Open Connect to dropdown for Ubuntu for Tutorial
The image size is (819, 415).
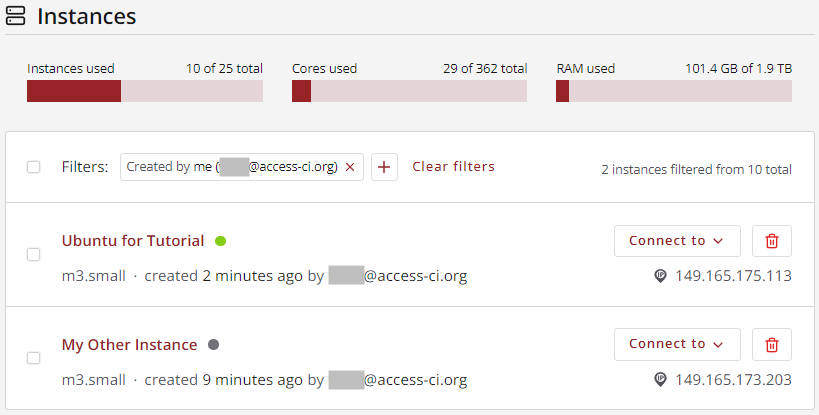676,241
